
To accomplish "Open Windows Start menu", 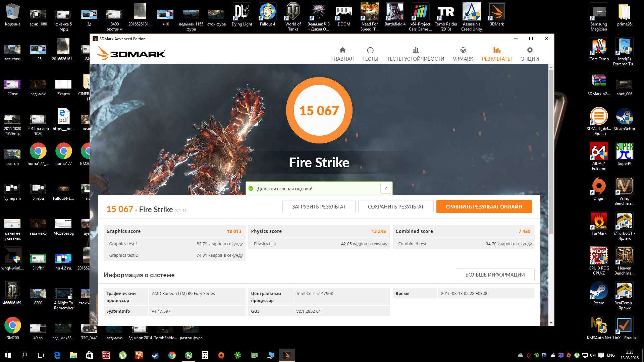I will 8,355.
